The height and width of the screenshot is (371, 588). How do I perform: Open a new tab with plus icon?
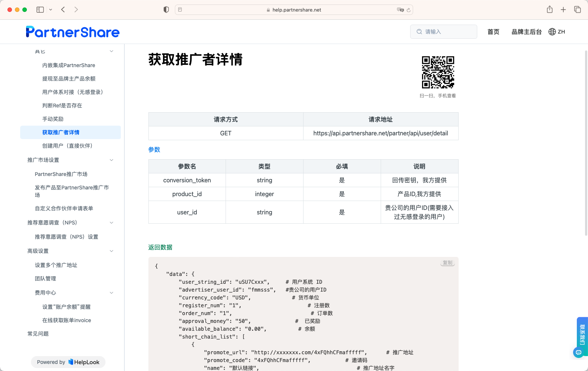click(x=563, y=10)
